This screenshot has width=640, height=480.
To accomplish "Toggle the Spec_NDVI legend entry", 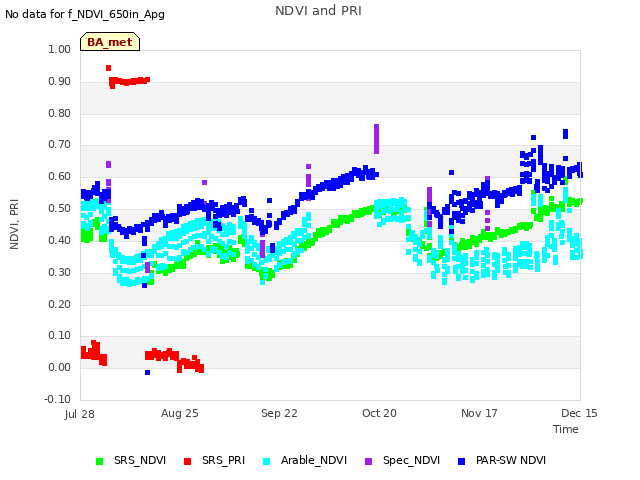I will click(x=402, y=460).
